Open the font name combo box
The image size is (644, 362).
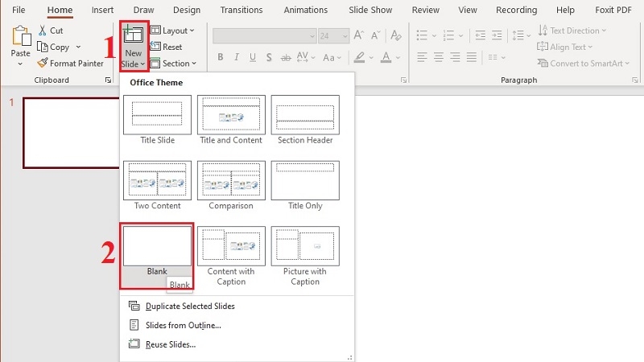coord(265,36)
